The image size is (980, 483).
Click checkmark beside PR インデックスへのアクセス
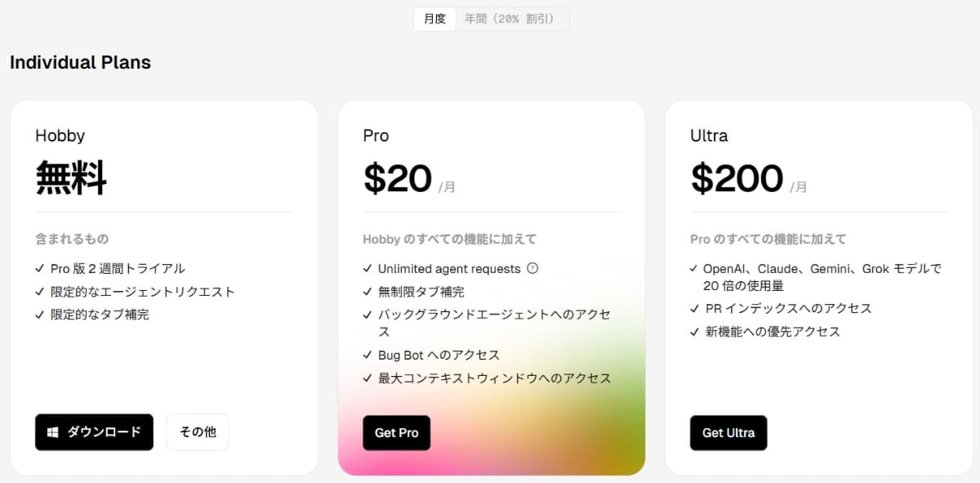(x=694, y=309)
